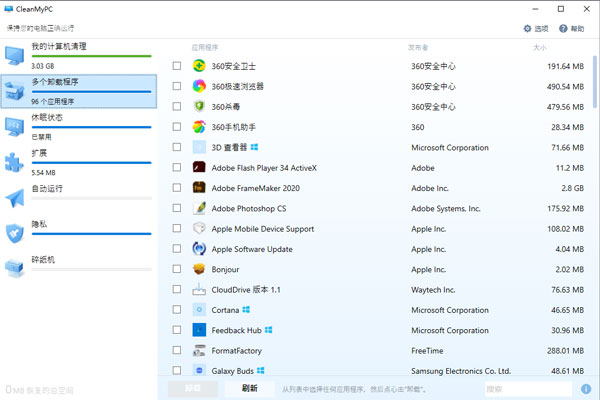
Task: Click the Galaxy Buds checkbox
Action: [177, 370]
